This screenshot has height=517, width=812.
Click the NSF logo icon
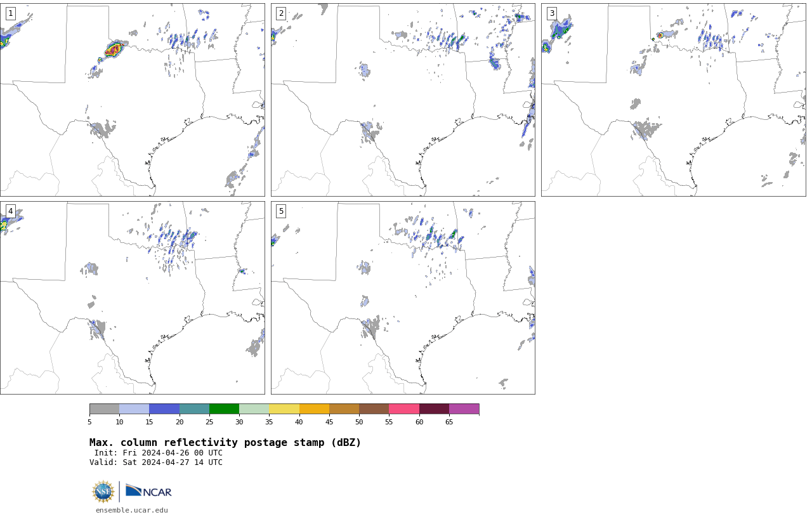[103, 492]
